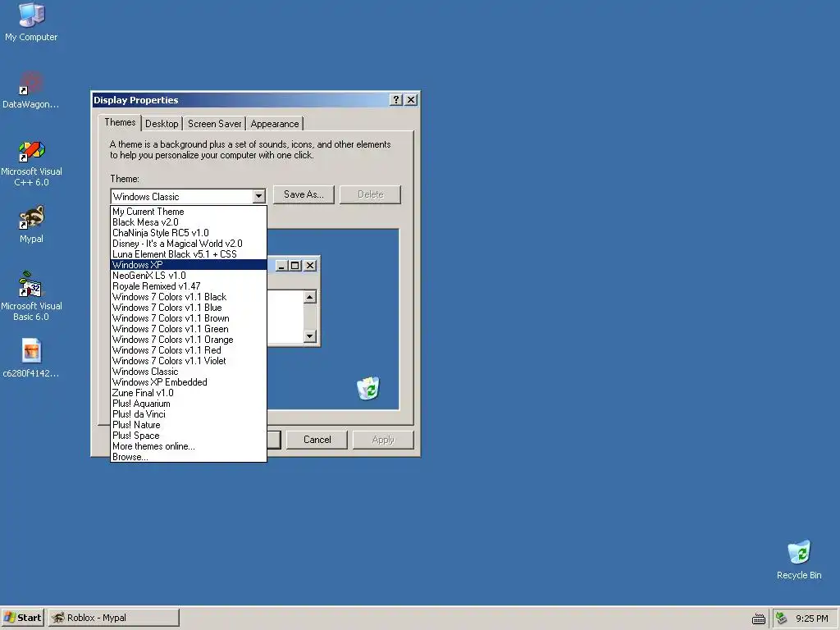Switch to the Desktop tab
Screen dimensions: 840x630
(162, 124)
